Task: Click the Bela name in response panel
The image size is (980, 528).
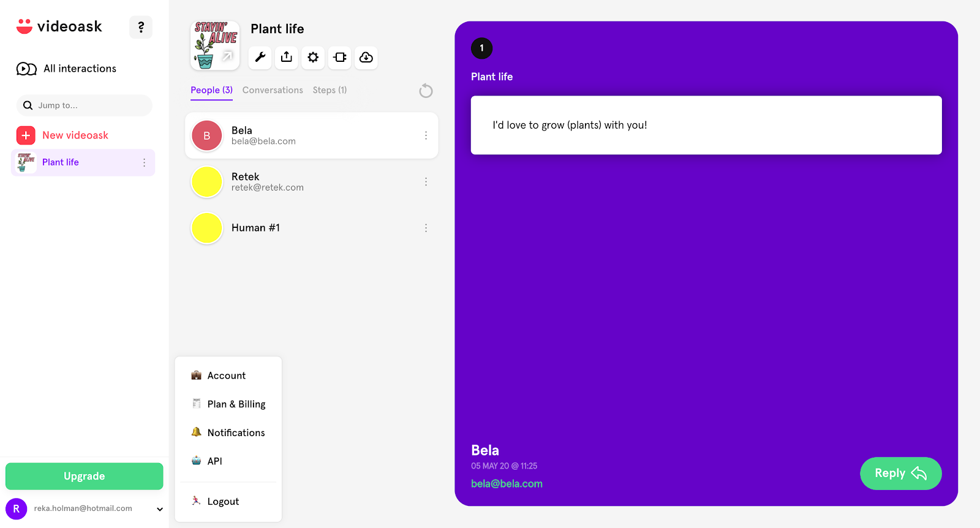Action: point(485,450)
